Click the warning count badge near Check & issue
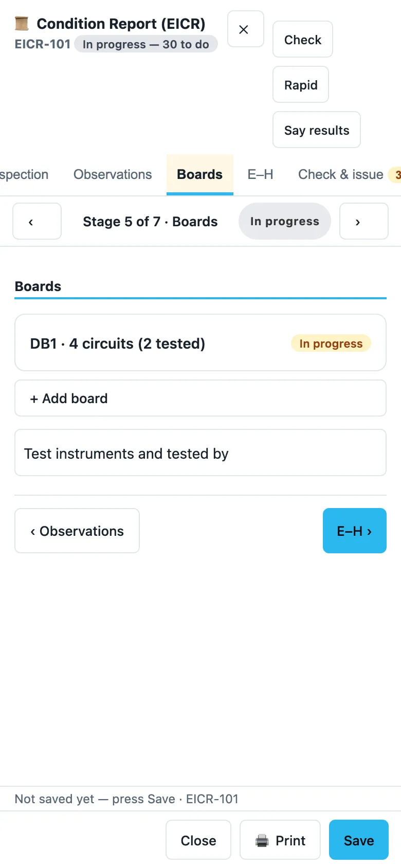 tap(396, 175)
